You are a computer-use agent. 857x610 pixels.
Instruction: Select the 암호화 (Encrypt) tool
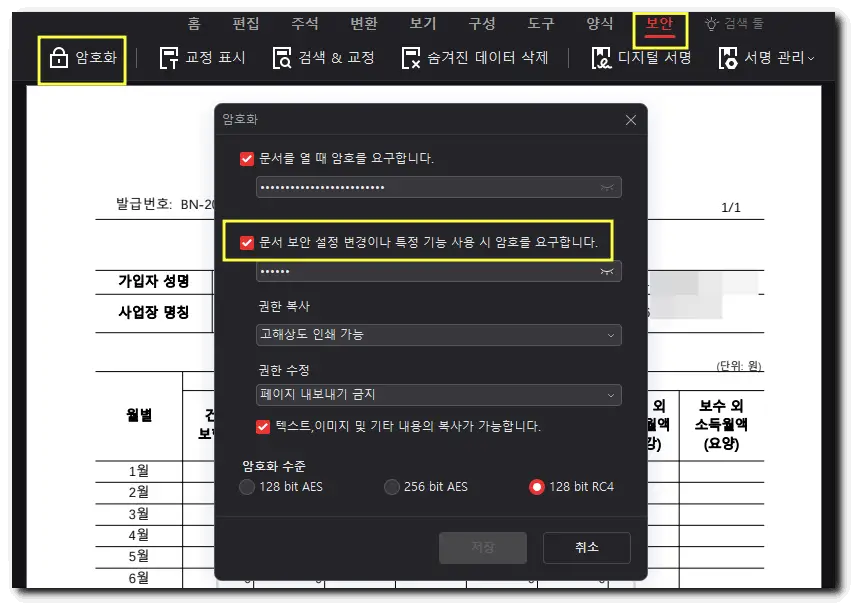click(x=83, y=60)
